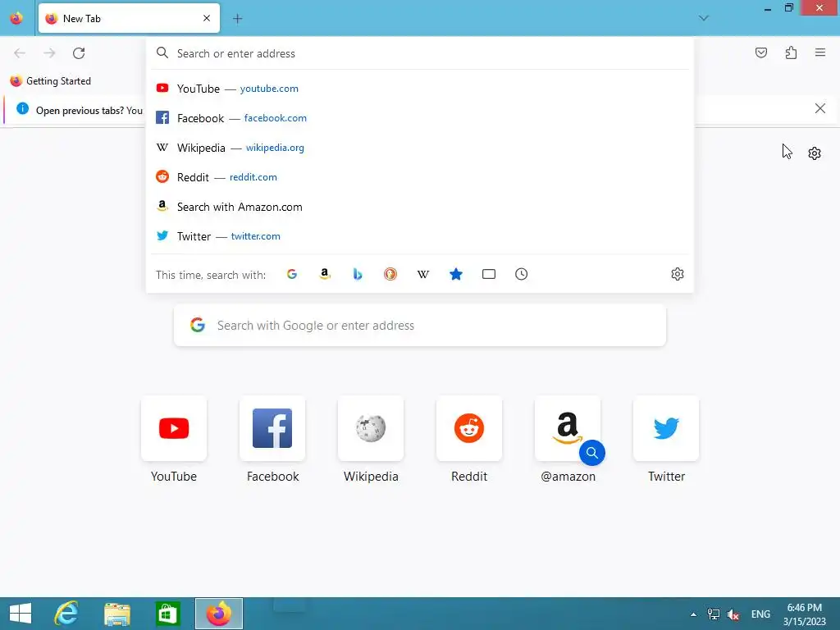Close the New Tab tab
The width and height of the screenshot is (840, 630).
207,18
